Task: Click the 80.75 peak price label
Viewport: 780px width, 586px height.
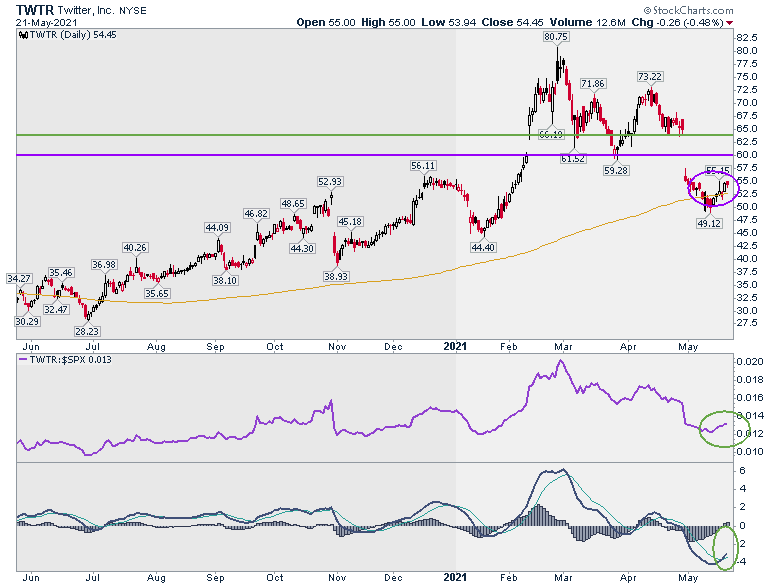Action: tap(556, 36)
